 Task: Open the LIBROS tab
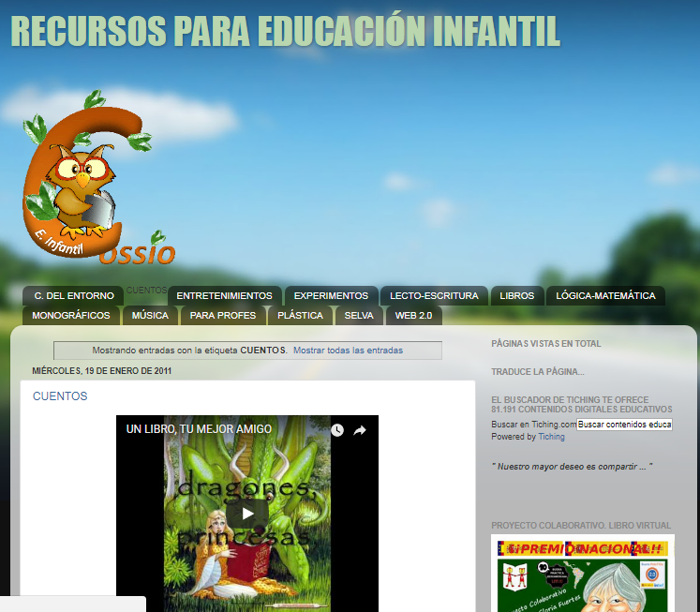(x=516, y=296)
